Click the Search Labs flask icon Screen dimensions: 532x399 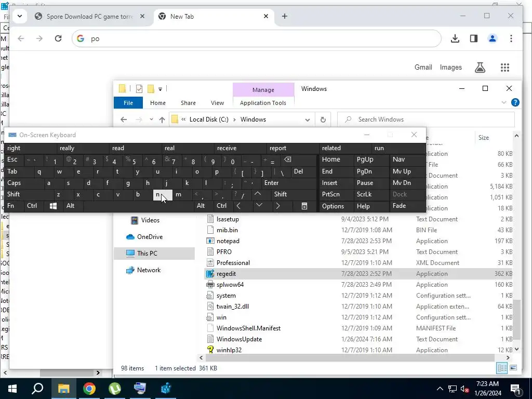click(480, 67)
